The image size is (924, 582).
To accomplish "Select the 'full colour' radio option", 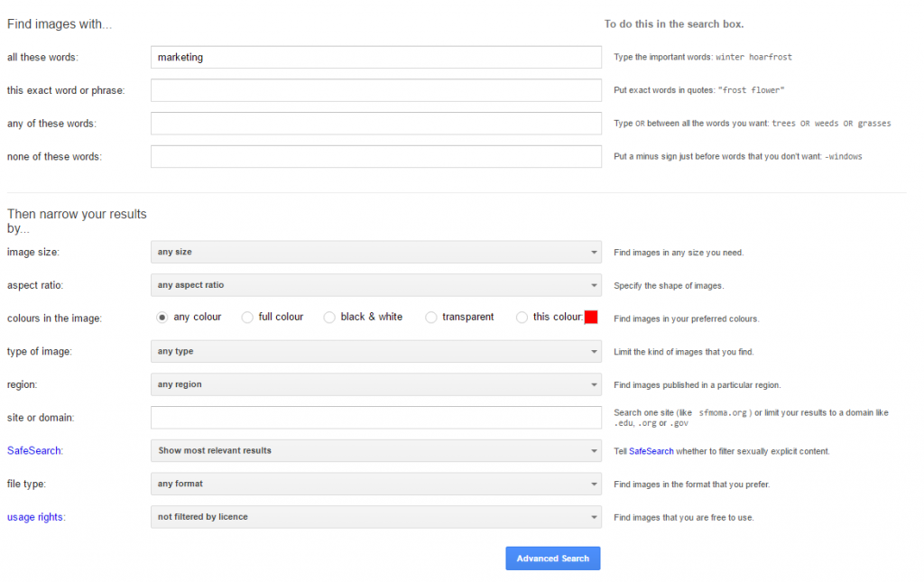I will (247, 318).
